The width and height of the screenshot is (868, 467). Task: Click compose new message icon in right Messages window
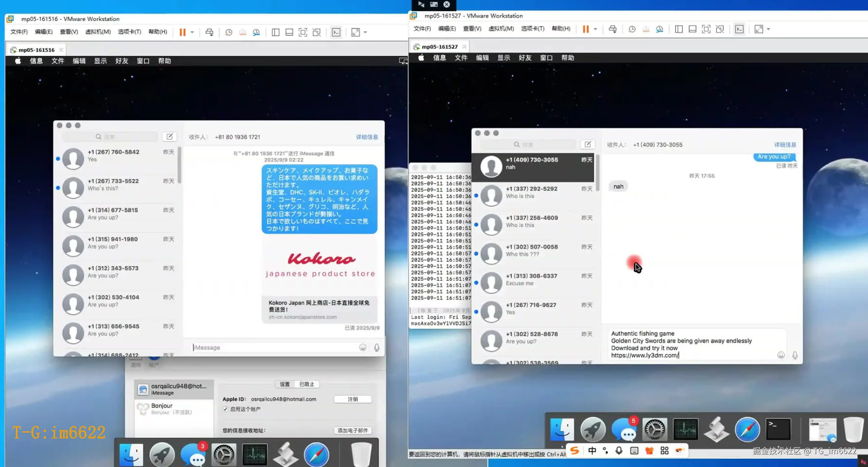tap(587, 144)
